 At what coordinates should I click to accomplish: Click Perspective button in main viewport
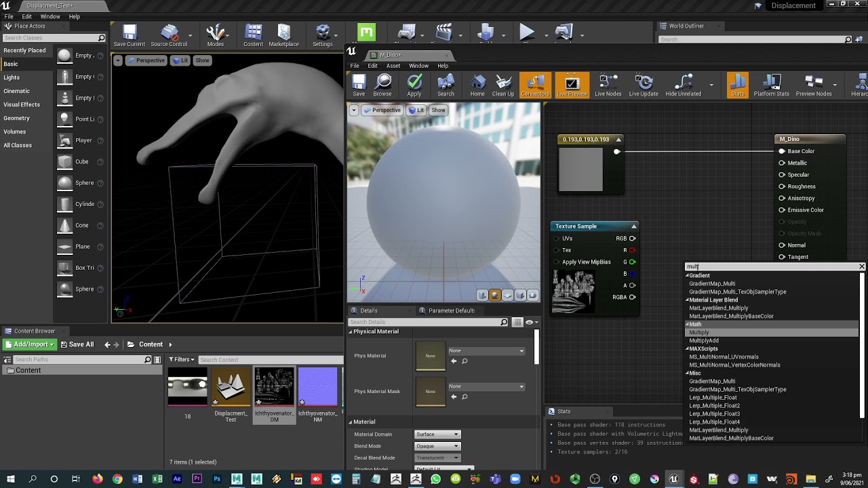point(145,60)
